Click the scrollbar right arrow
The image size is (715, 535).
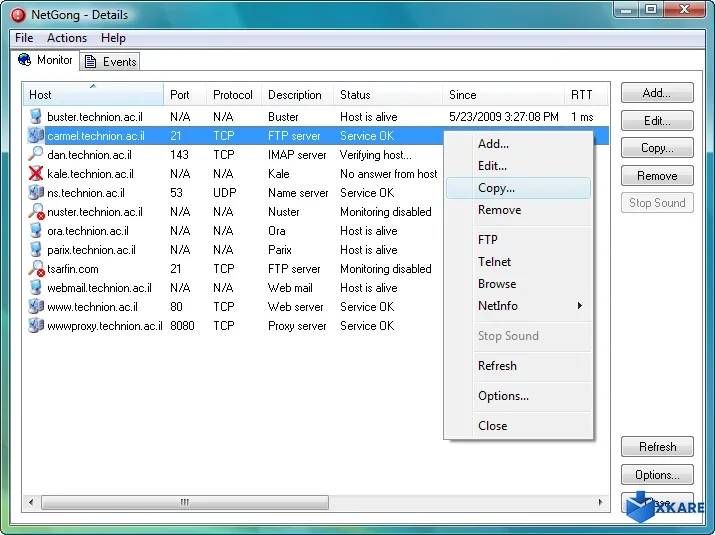click(x=600, y=502)
